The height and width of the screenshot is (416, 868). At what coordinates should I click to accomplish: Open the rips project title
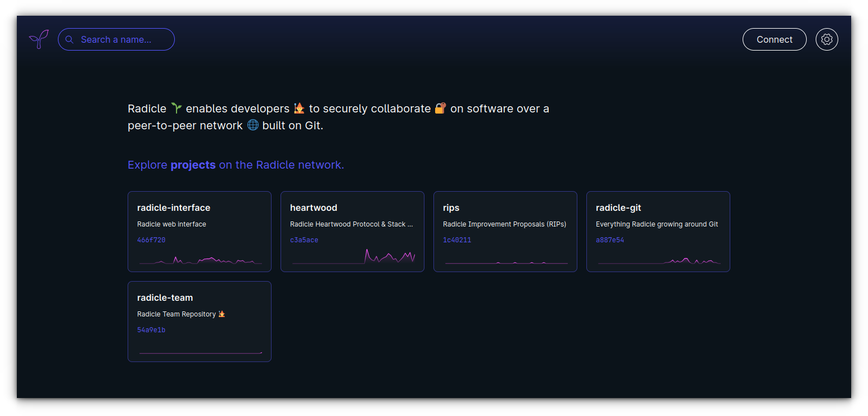pos(451,207)
